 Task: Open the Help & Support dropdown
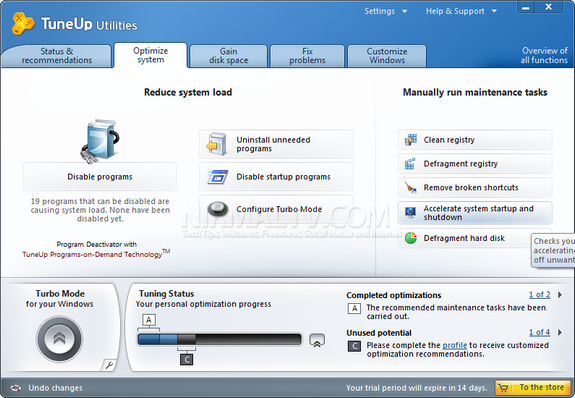pos(461,11)
